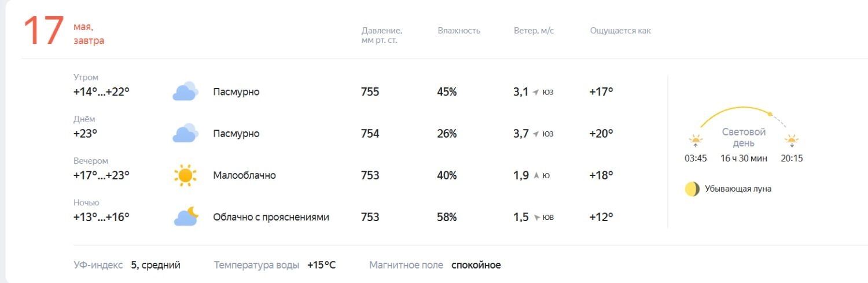The height and width of the screenshot is (283, 868).
Task: Click the "УФ-индекс" label
Action: (x=98, y=265)
